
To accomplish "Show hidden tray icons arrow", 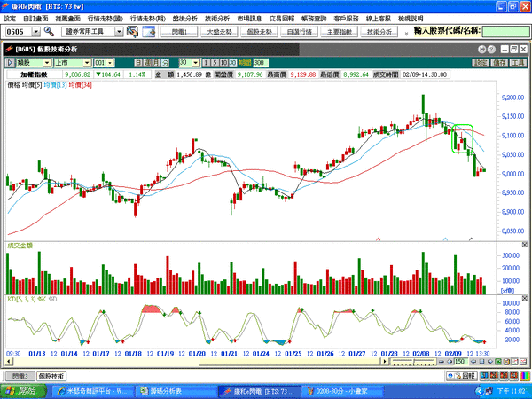I will 479,391.
